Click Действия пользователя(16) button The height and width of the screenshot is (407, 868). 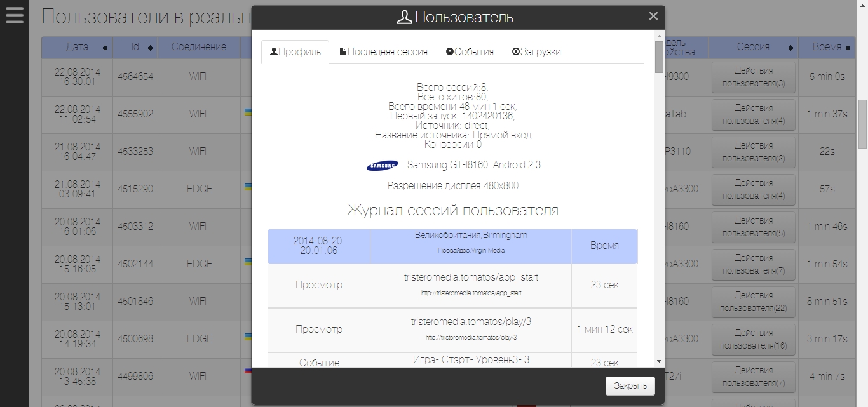point(753,340)
